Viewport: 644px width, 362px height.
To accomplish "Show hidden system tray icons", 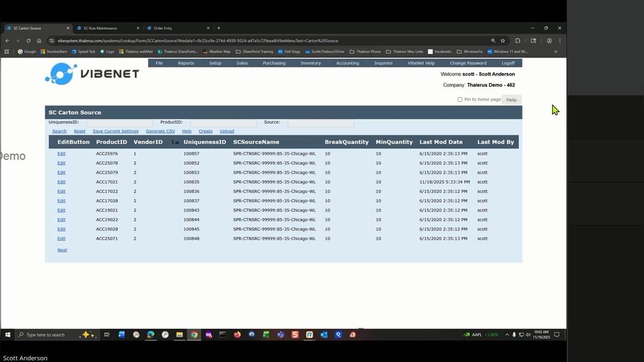I will (x=507, y=335).
